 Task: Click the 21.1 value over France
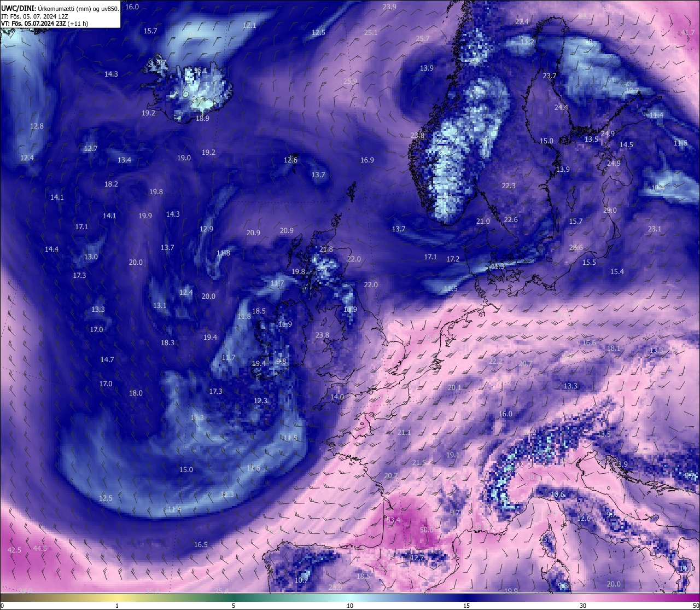(x=404, y=432)
